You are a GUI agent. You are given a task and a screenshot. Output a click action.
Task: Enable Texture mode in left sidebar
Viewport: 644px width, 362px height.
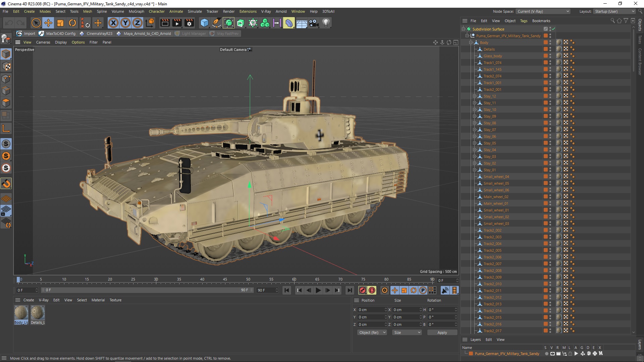pos(6,66)
